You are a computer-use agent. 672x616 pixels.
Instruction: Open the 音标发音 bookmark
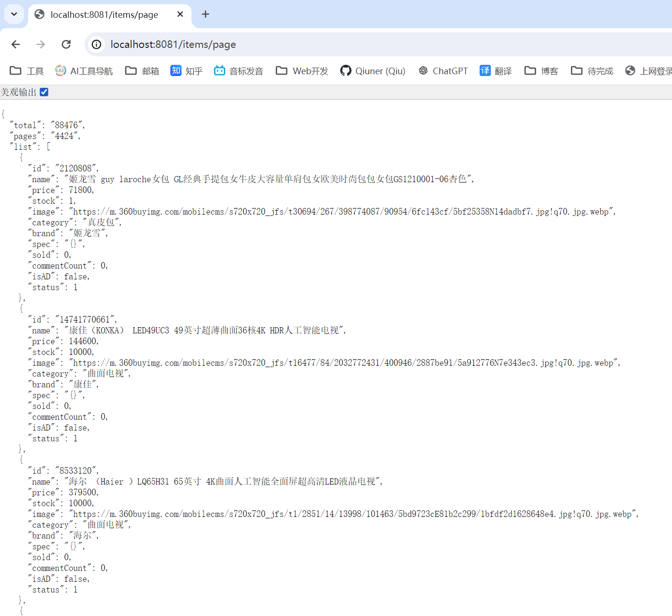click(239, 71)
